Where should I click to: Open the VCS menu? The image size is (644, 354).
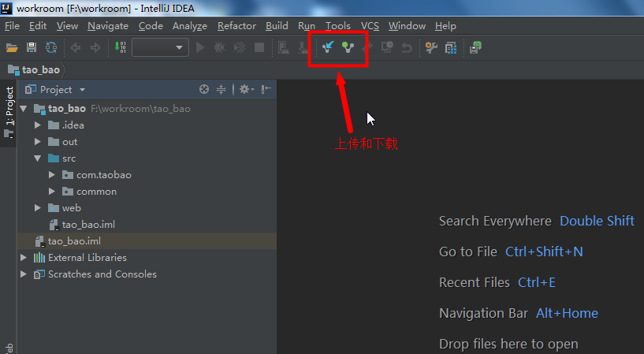click(x=370, y=26)
